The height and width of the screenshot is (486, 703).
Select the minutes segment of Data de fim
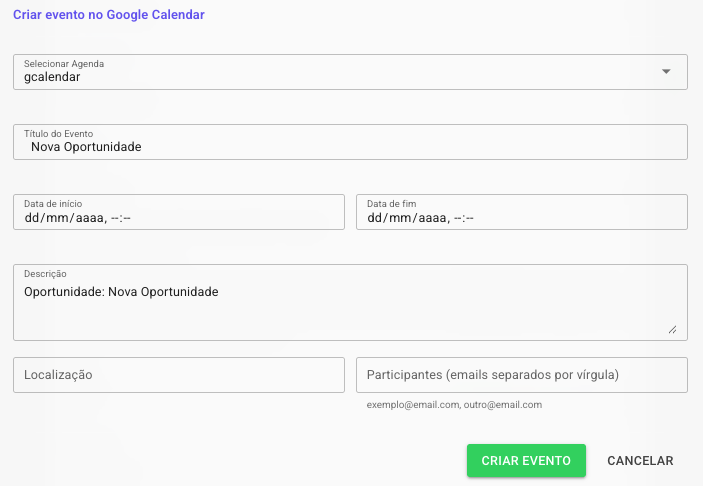470,217
